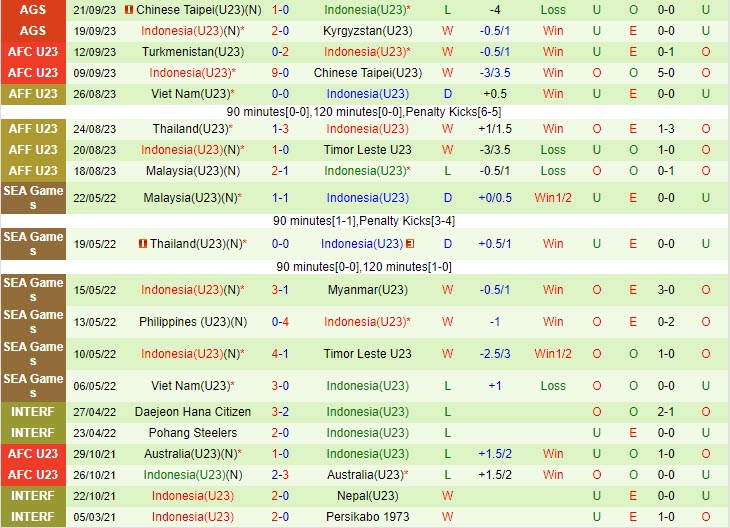Click the 0-2 score for Turkmenistan(U23) match
The width and height of the screenshot is (730, 528).
[x=280, y=52]
